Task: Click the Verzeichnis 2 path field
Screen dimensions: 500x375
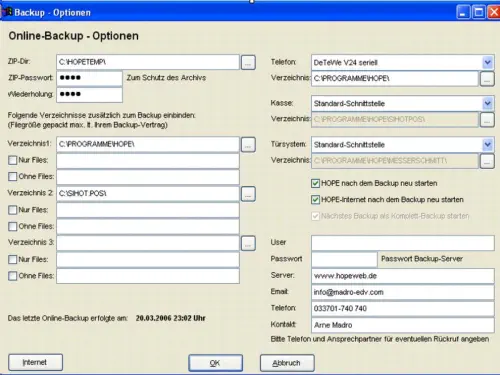Action: 148,194
